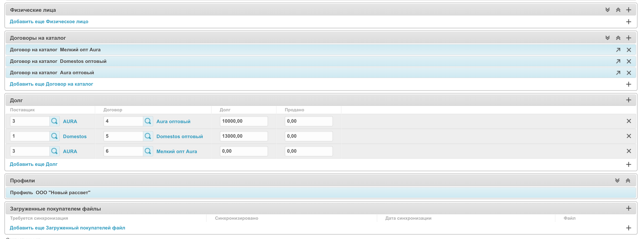The image size is (644, 239).
Task: Collapse all in Профили section
Action: (x=627, y=181)
